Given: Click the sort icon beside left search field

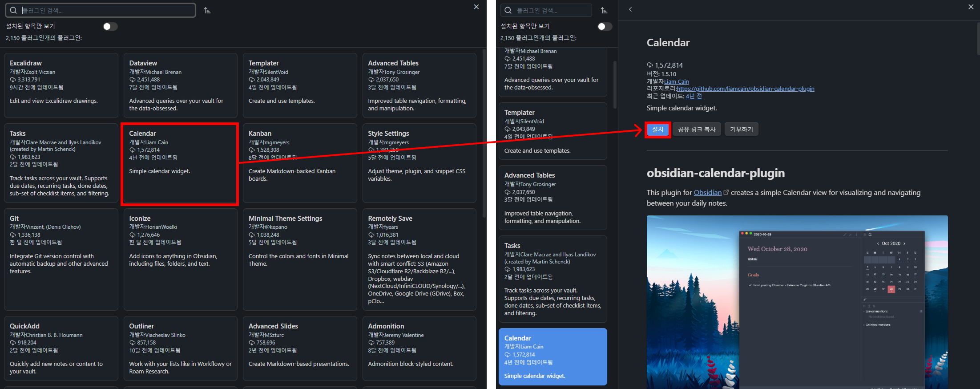Looking at the screenshot, I should (207, 10).
